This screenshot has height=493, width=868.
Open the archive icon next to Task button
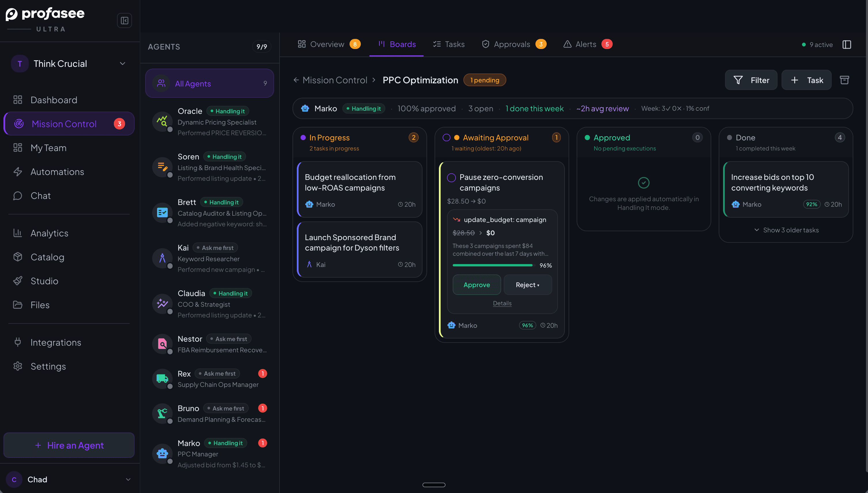845,80
